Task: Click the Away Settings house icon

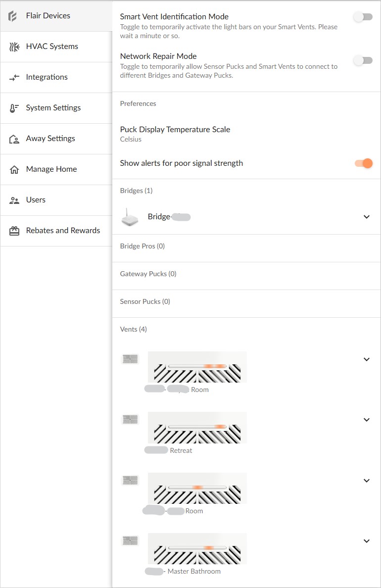Action: [14, 139]
